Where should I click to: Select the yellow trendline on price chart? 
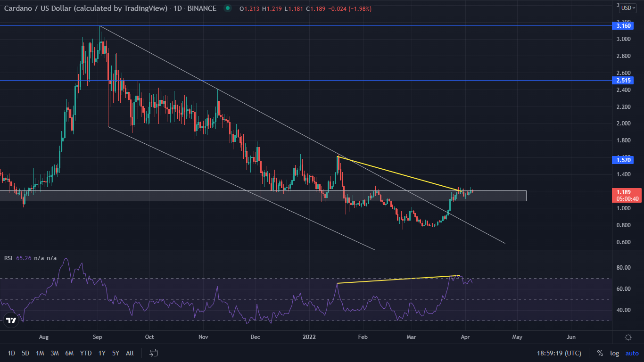(399, 174)
